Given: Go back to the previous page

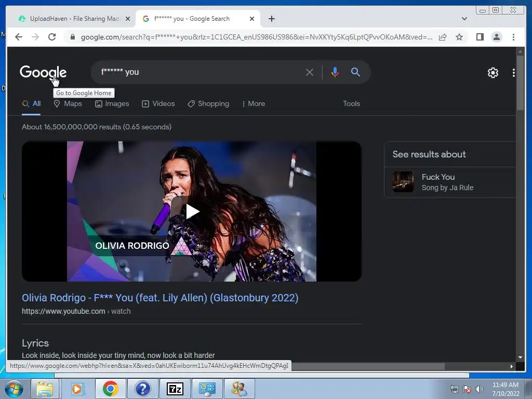Looking at the screenshot, I should click(x=19, y=37).
